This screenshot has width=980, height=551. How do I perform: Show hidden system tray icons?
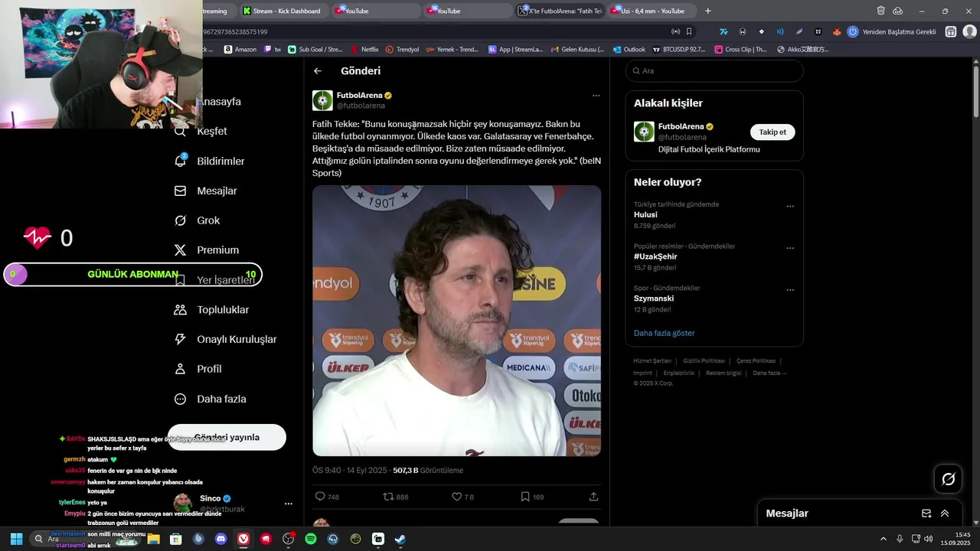click(883, 539)
